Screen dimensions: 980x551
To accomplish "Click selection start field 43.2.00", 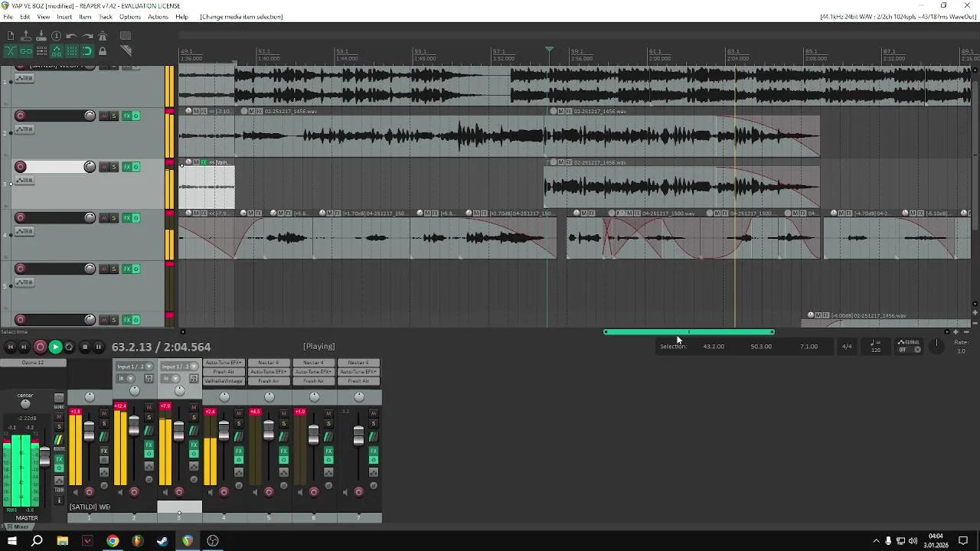I will (x=714, y=347).
